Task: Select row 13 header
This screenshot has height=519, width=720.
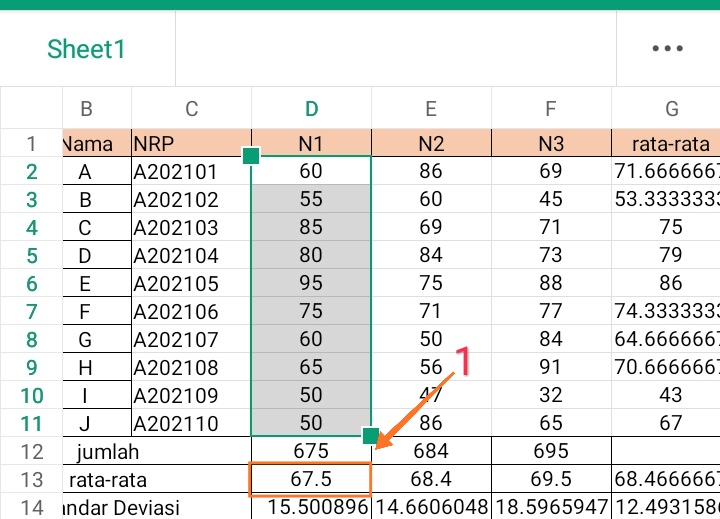Action: (x=31, y=479)
